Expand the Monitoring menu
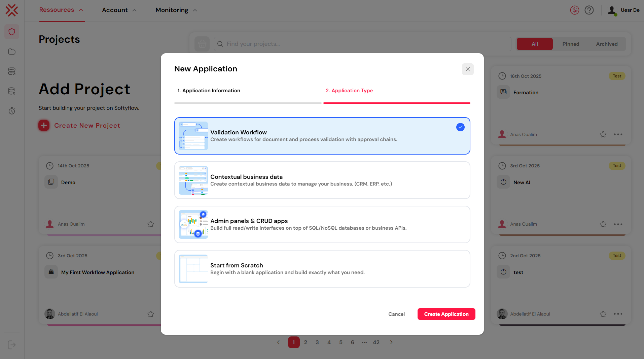Image resolution: width=644 pixels, height=359 pixels. (x=175, y=10)
